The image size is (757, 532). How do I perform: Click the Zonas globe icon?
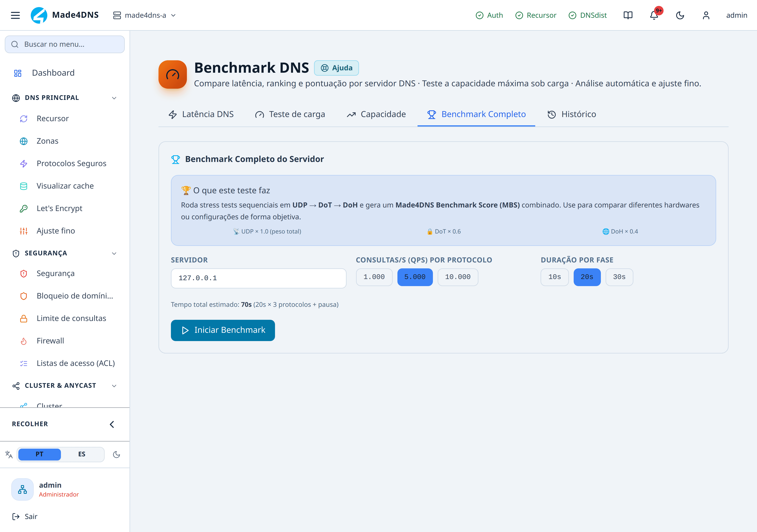[x=24, y=141]
